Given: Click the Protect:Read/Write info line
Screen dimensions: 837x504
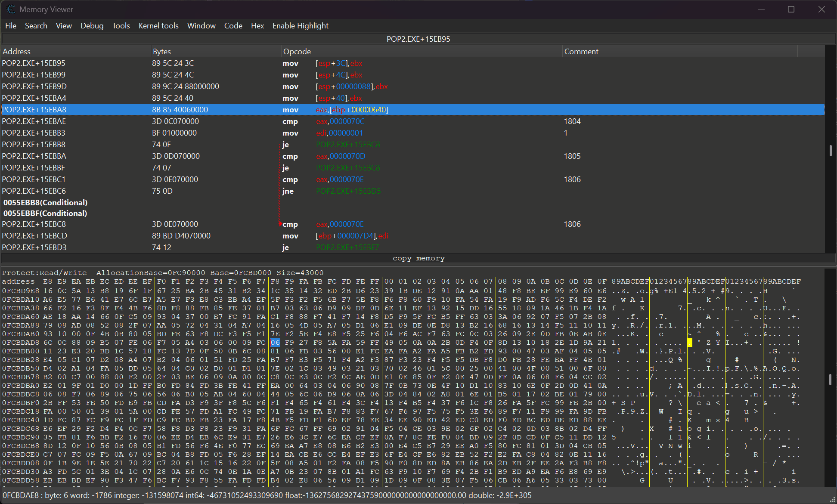Looking at the screenshot, I should pos(163,273).
